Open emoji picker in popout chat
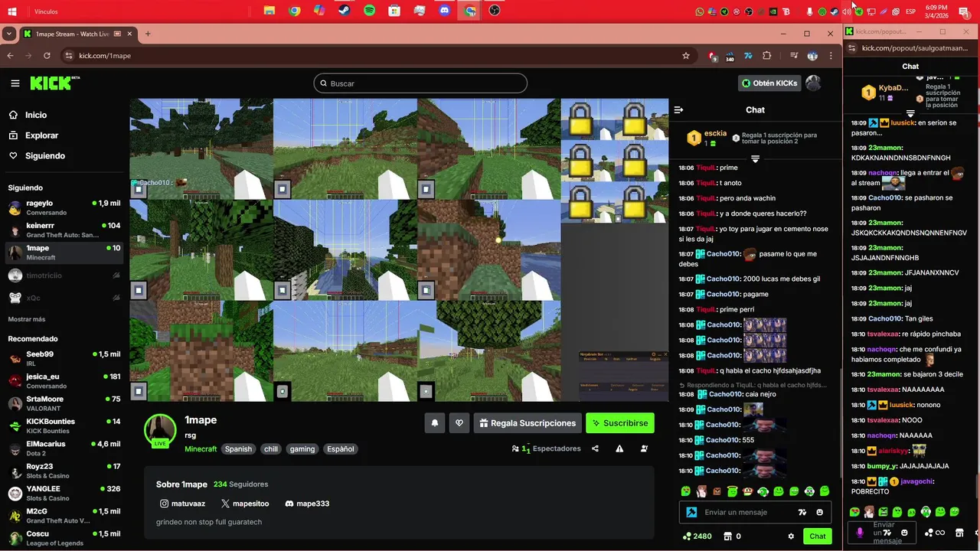 pos(904,533)
